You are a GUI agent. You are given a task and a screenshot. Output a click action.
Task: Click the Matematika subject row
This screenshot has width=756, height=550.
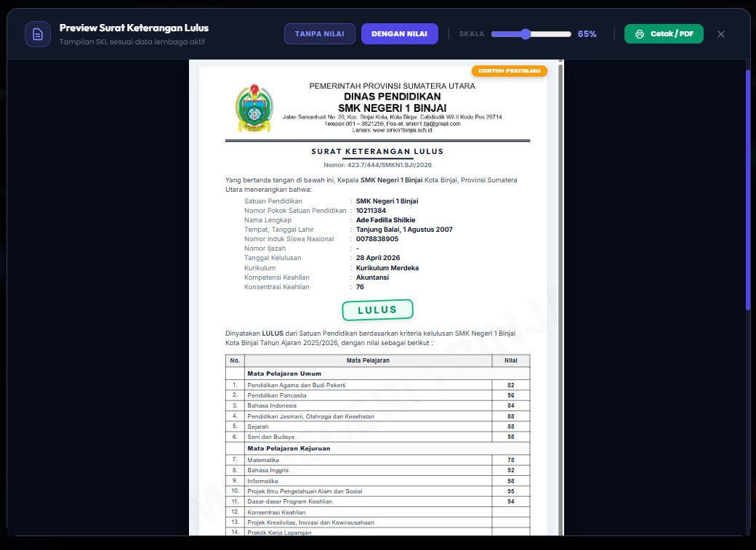click(x=377, y=460)
